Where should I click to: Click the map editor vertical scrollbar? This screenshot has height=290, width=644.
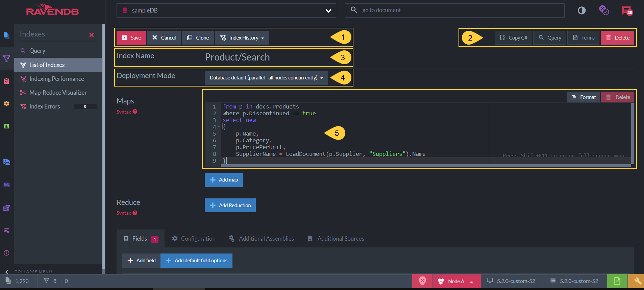(x=633, y=134)
